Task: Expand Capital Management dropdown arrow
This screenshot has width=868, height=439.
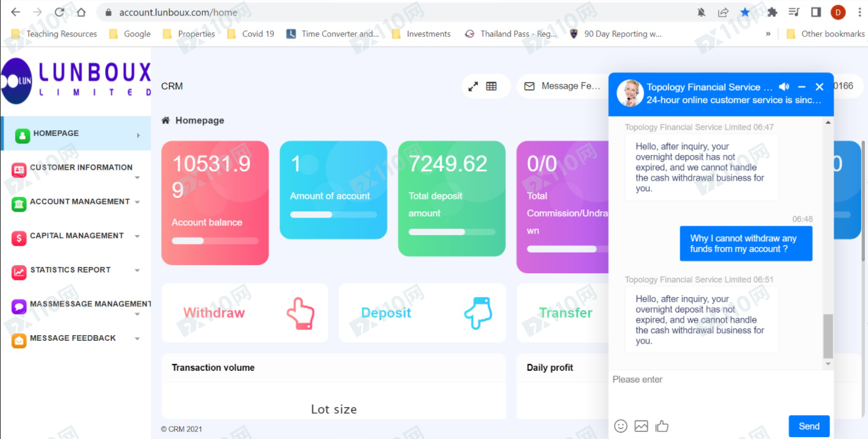Action: [137, 236]
